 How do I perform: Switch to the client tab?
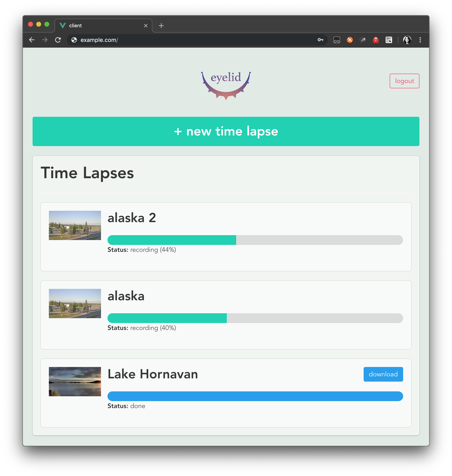96,25
